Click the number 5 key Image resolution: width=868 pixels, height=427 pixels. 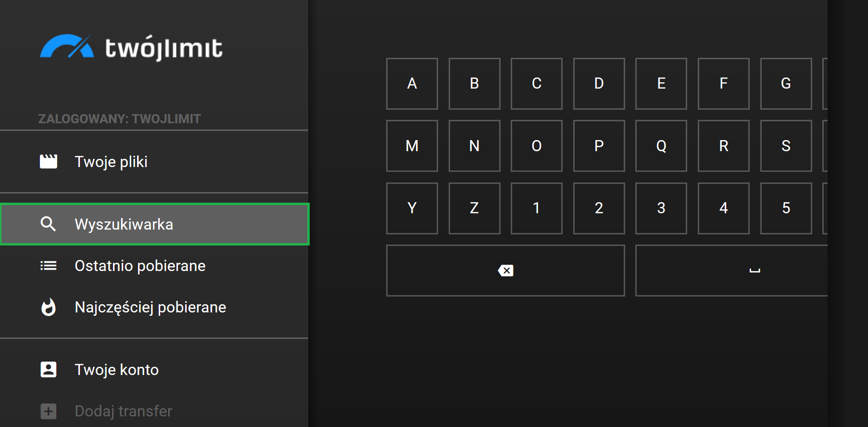pos(786,208)
